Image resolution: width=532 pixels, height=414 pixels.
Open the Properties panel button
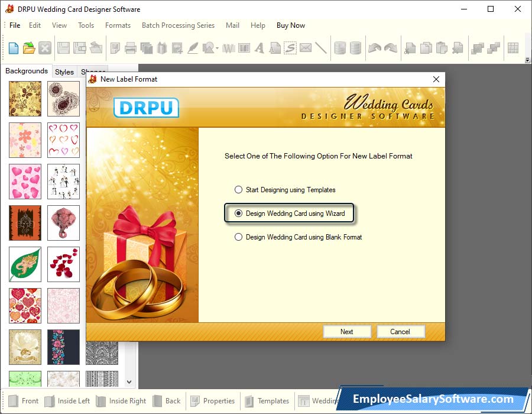[x=212, y=401]
